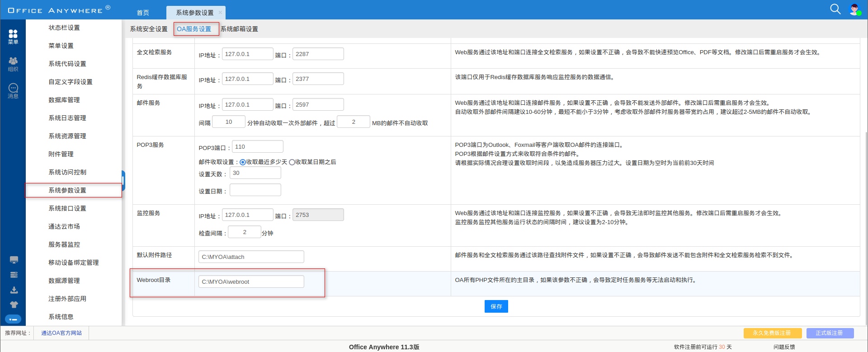
Task: Open 系统日志管理 in side menu
Action: click(67, 118)
